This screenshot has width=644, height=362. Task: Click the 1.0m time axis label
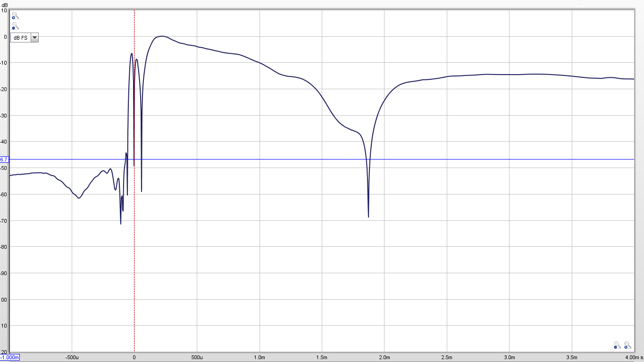coord(259,357)
